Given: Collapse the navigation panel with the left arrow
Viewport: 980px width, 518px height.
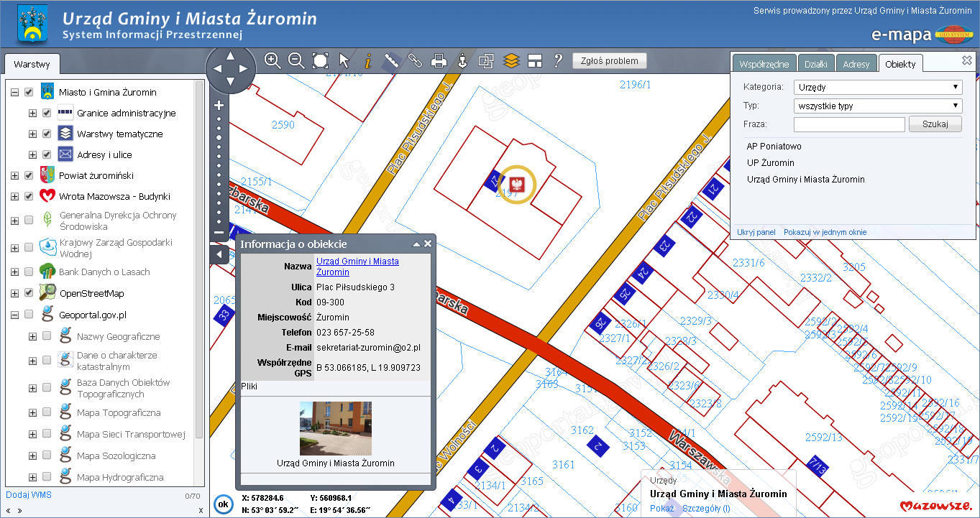Looking at the screenshot, I should 219,254.
